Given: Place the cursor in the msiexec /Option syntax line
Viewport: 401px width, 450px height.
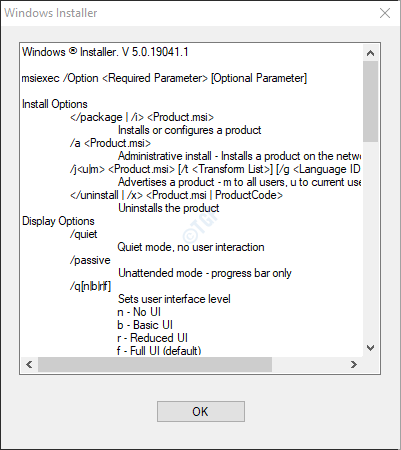Looking at the screenshot, I should point(164,78).
